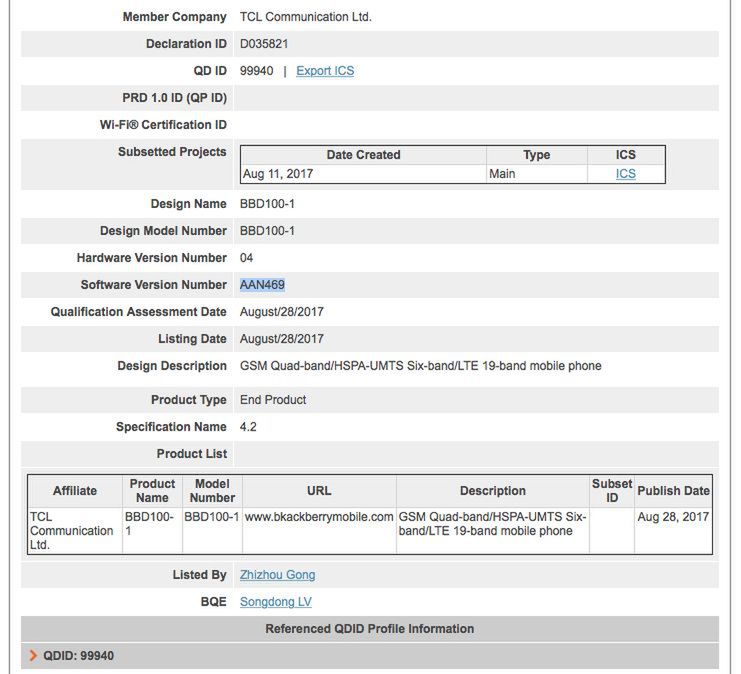Click the ICS column header

point(625,155)
